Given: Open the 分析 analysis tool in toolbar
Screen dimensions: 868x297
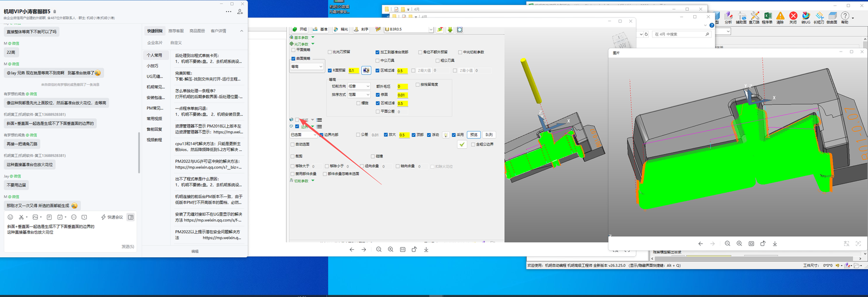Looking at the screenshot, I should click(728, 18).
